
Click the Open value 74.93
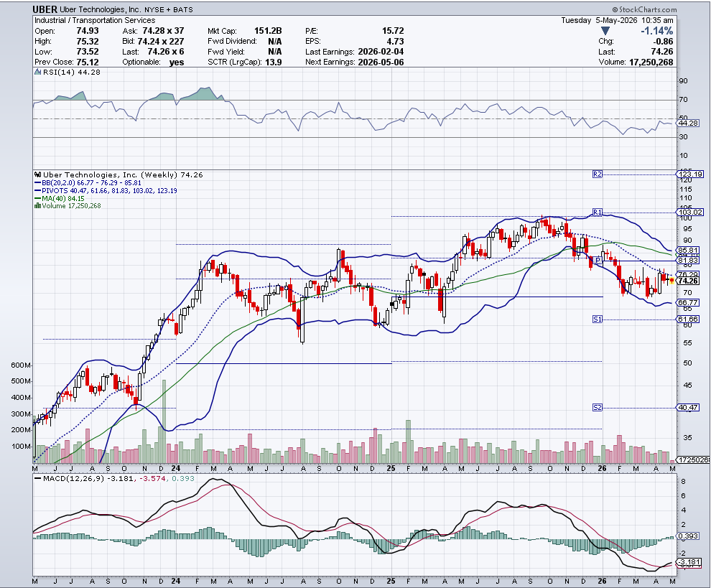click(x=88, y=31)
